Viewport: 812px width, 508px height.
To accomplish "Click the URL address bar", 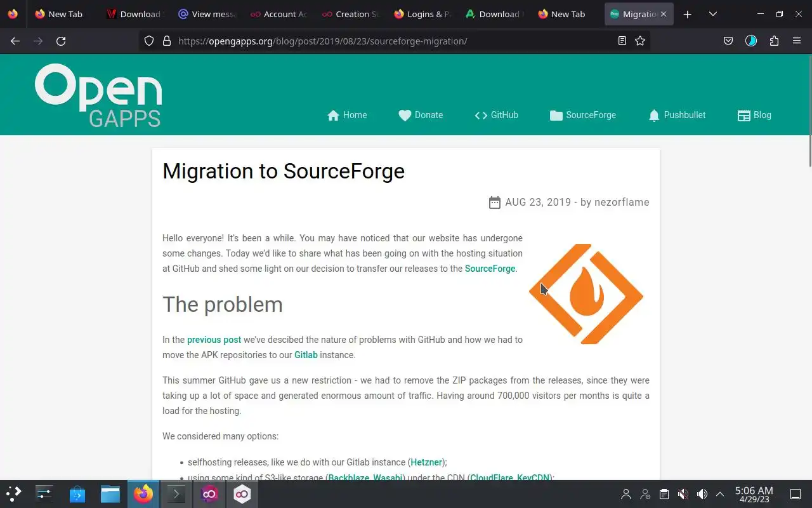I will (393, 41).
